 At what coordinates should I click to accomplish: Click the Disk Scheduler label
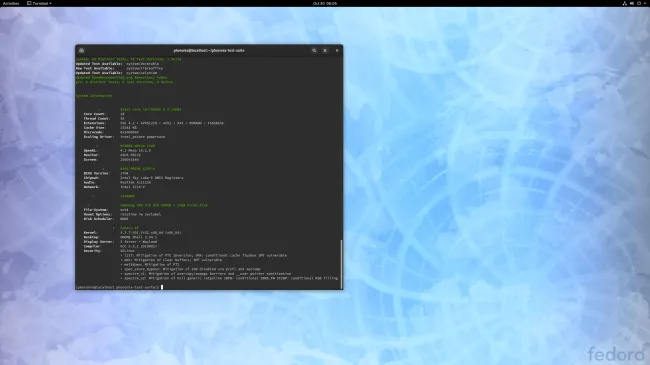tap(99, 219)
